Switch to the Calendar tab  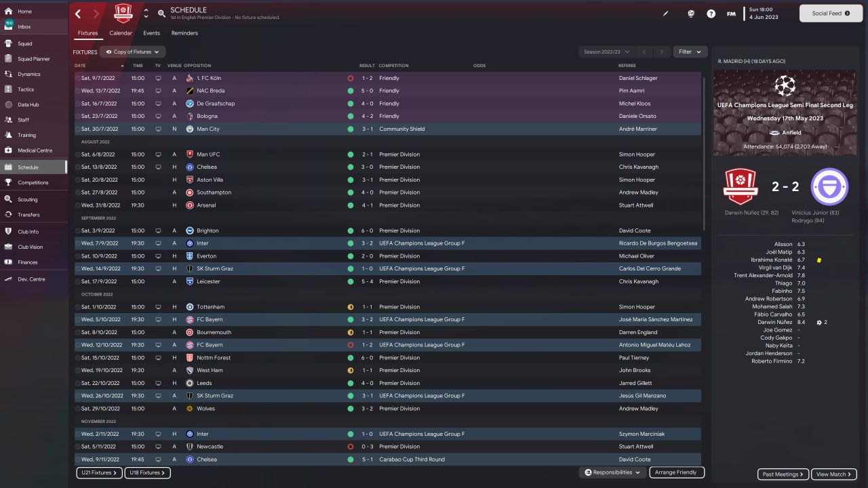click(x=121, y=33)
